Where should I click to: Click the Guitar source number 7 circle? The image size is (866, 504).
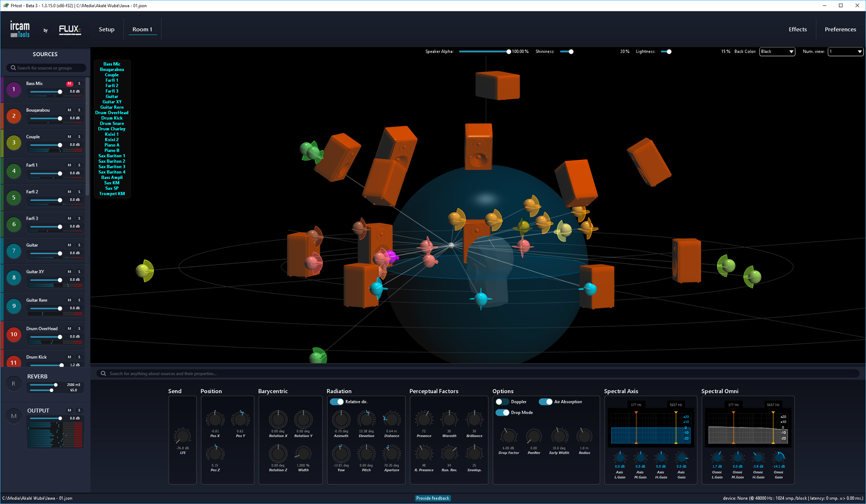14,251
